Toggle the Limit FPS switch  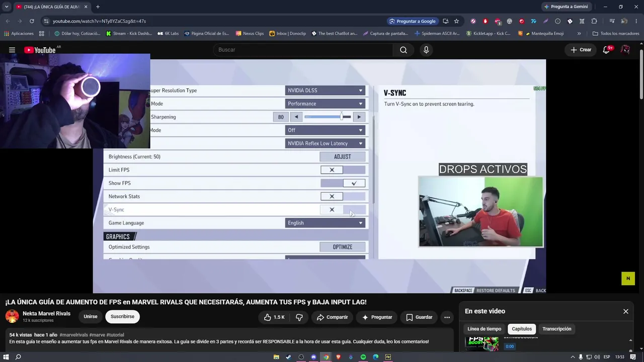(343, 170)
